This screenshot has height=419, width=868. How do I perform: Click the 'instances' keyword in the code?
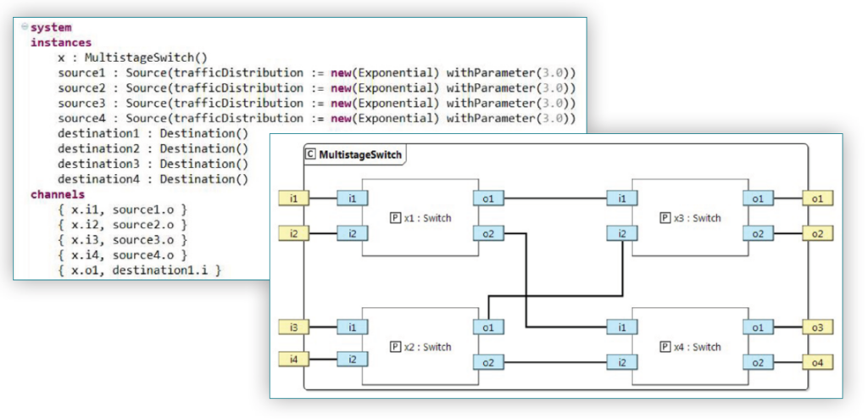61,42
